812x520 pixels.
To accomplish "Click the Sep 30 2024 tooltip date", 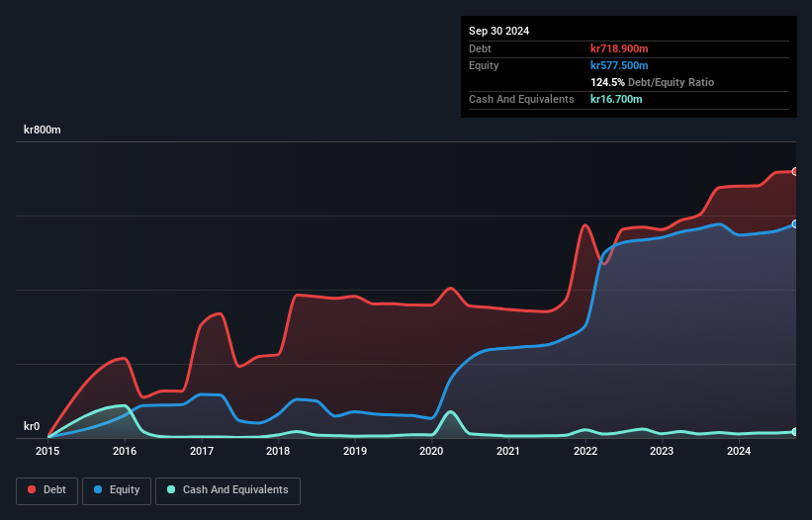I will point(498,31).
